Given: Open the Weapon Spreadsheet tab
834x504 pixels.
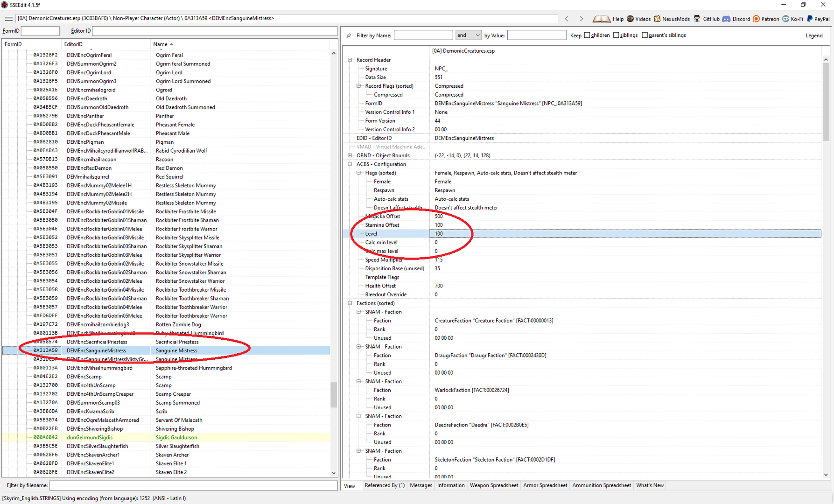Looking at the screenshot, I should pyautogui.click(x=494, y=485).
